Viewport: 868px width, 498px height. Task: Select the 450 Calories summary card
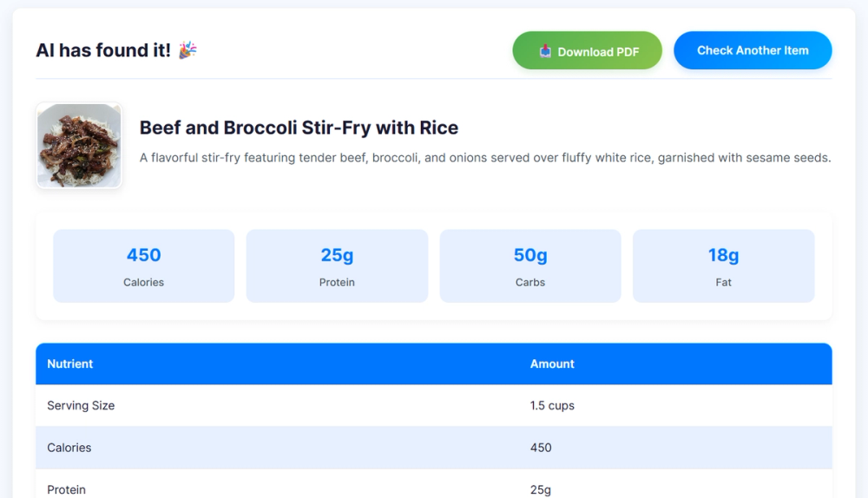pyautogui.click(x=144, y=265)
